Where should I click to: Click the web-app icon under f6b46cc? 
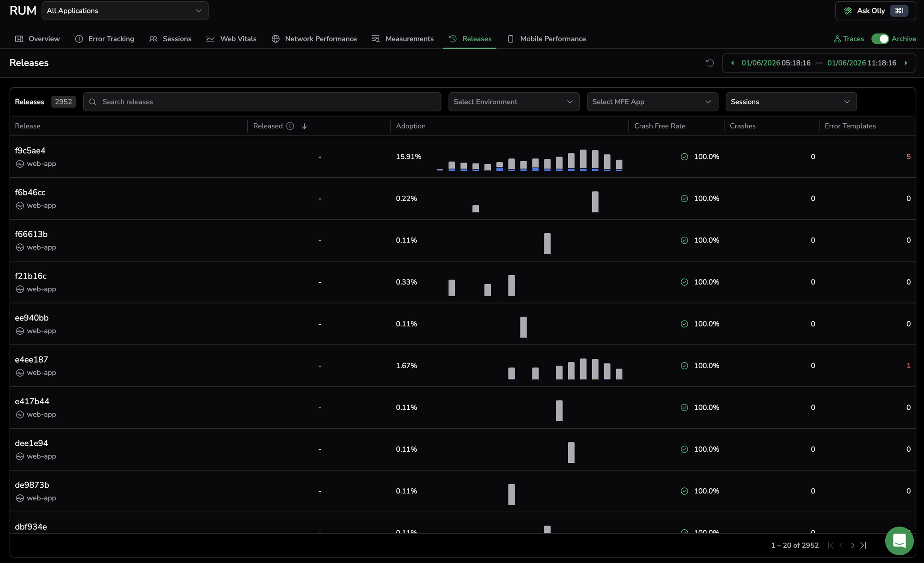coord(20,206)
